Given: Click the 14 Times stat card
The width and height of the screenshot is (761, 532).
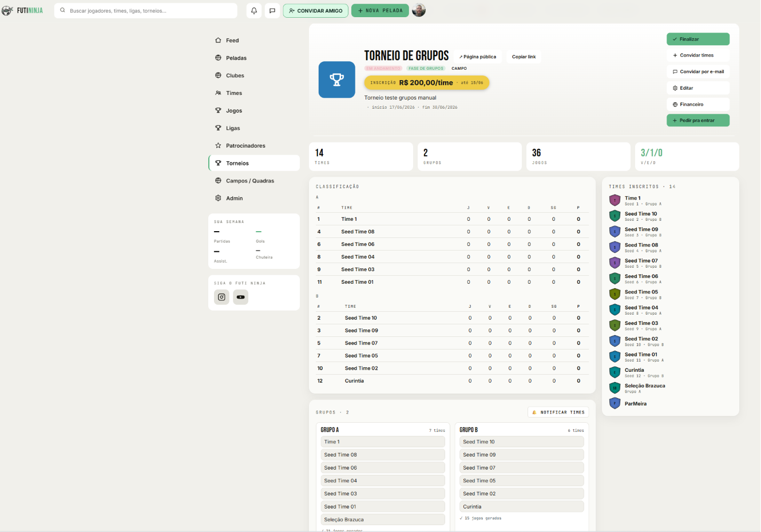Looking at the screenshot, I should 361,157.
